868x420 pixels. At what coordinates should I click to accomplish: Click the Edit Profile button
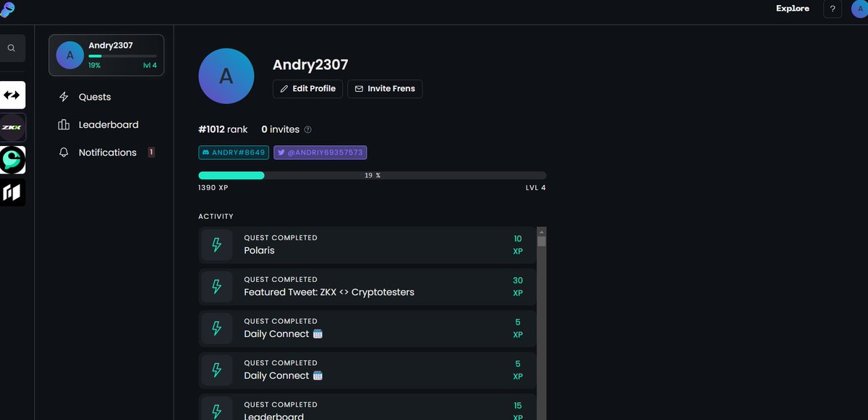point(307,89)
